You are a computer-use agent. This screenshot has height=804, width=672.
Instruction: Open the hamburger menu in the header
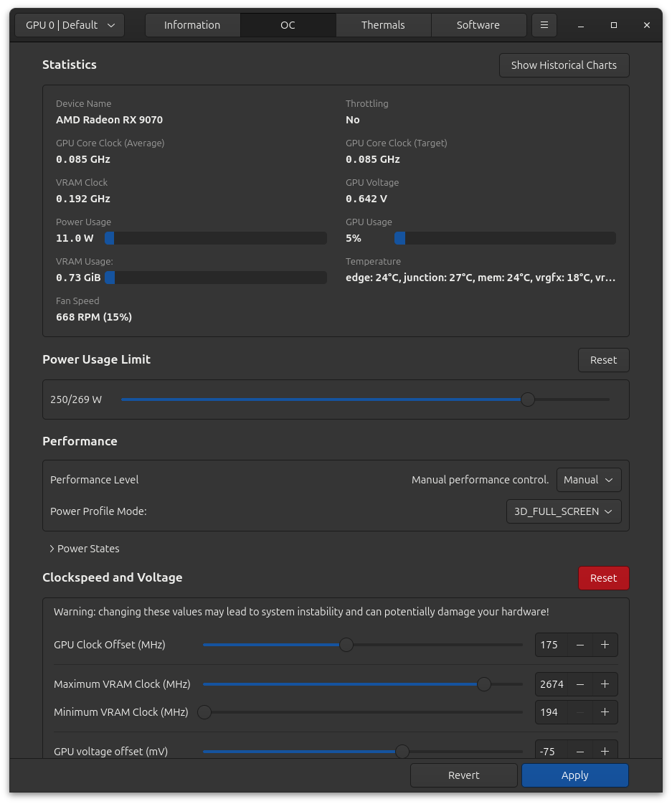click(544, 25)
